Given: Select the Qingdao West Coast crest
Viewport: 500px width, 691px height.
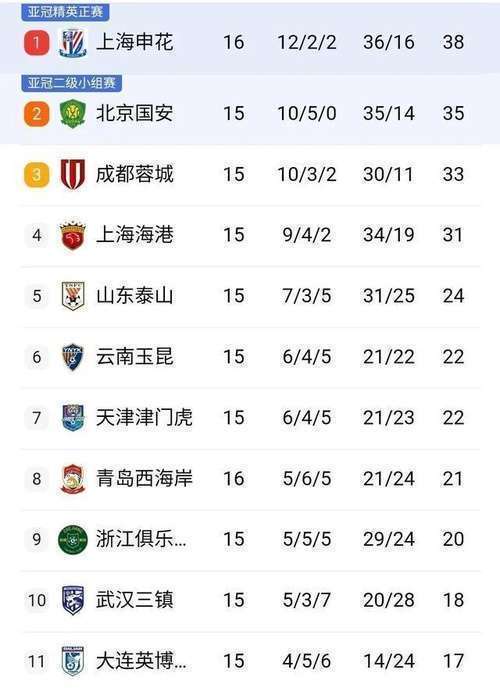Looking at the screenshot, I should pyautogui.click(x=73, y=479).
